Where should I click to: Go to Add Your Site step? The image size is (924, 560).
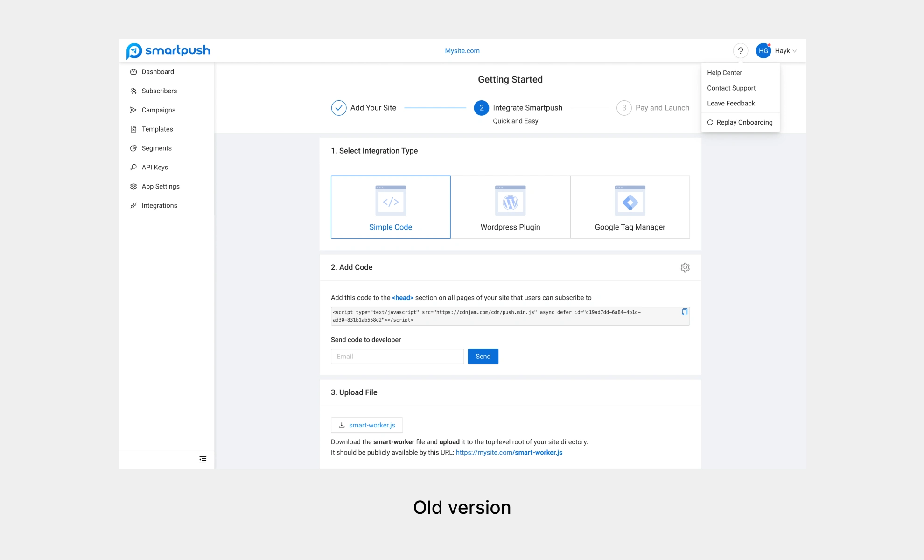click(x=364, y=108)
